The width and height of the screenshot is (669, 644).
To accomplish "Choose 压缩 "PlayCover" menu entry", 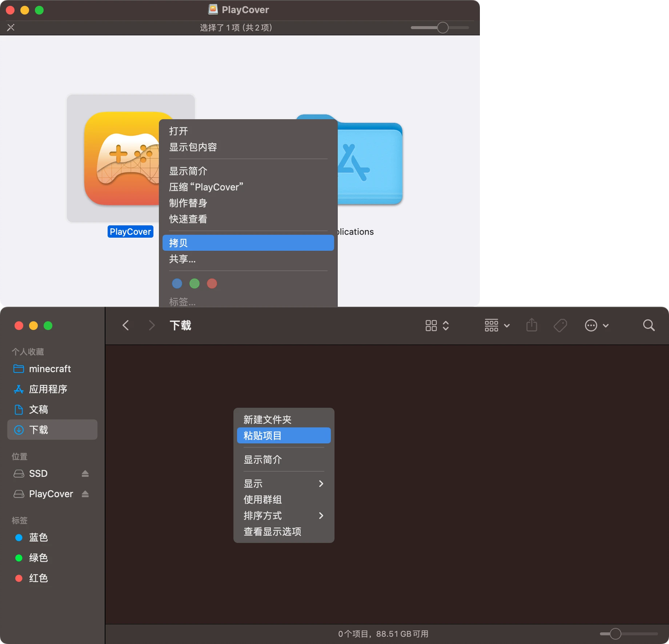I will [248, 187].
